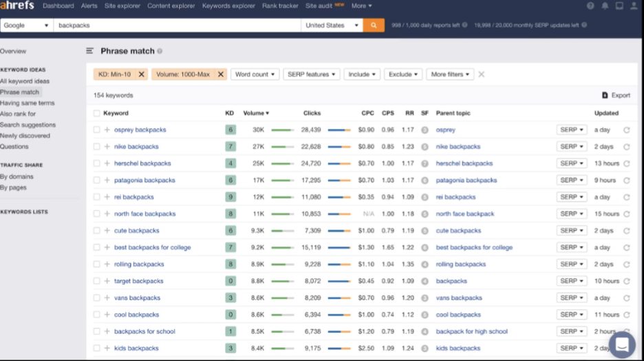Open Site explorer in top navigation
The height and width of the screenshot is (361, 644).
click(122, 6)
